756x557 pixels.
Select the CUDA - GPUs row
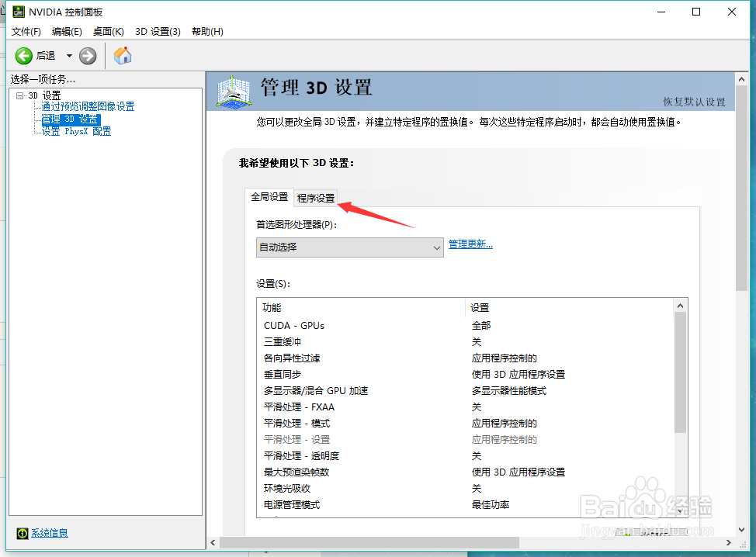(466, 326)
